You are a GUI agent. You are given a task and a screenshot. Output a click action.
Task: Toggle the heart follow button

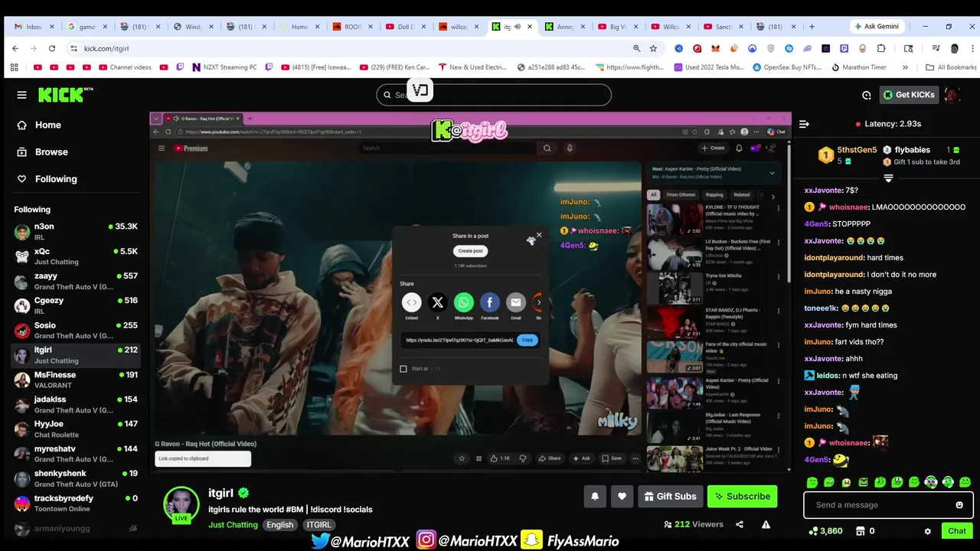pos(622,496)
